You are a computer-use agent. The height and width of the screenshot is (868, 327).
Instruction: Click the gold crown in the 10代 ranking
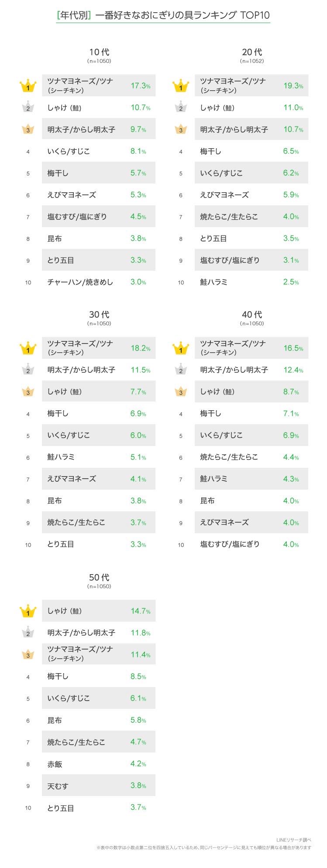pos(28,86)
